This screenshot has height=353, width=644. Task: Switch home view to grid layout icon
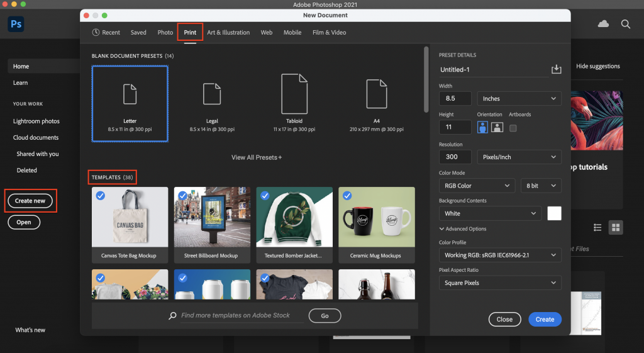click(616, 227)
